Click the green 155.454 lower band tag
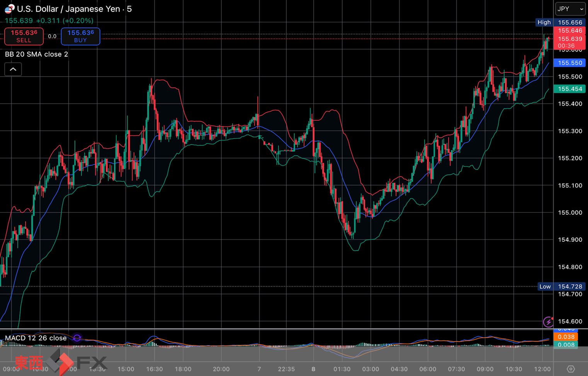 570,89
